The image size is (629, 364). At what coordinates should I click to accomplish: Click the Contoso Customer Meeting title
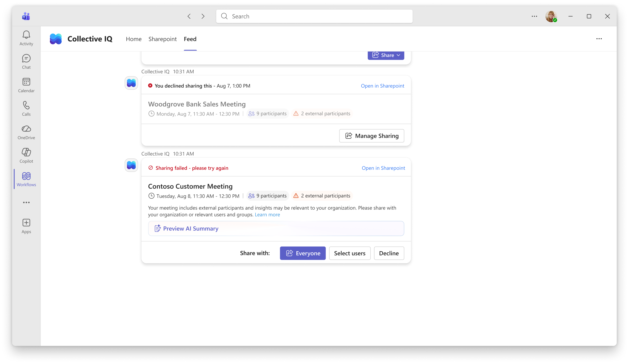(x=190, y=186)
